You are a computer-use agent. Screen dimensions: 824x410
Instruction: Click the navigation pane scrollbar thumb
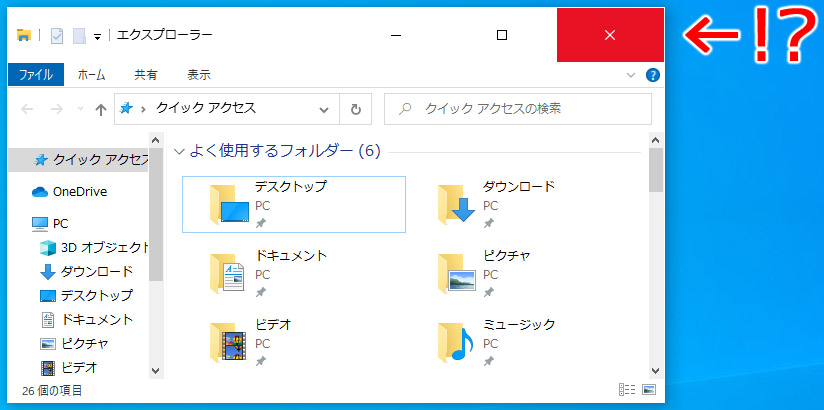pyautogui.click(x=156, y=214)
